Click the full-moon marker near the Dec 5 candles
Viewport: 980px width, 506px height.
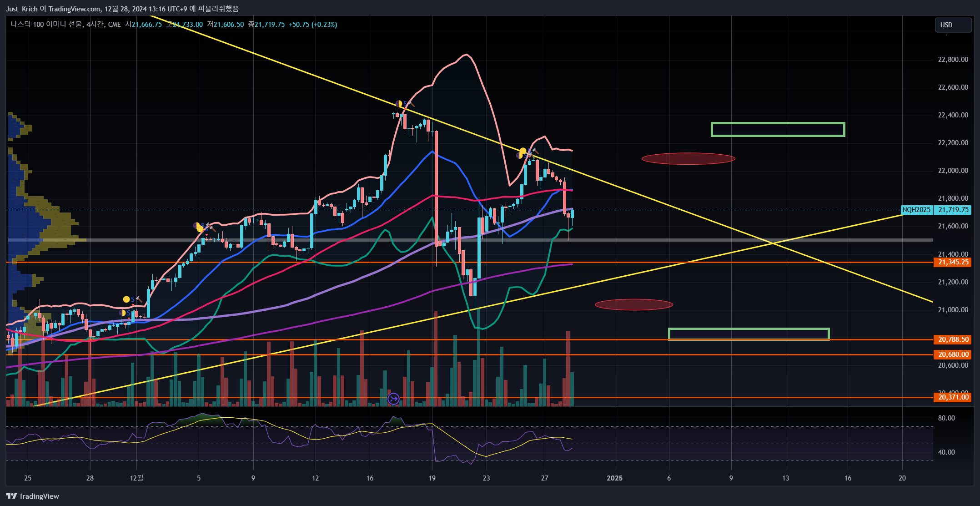point(200,228)
